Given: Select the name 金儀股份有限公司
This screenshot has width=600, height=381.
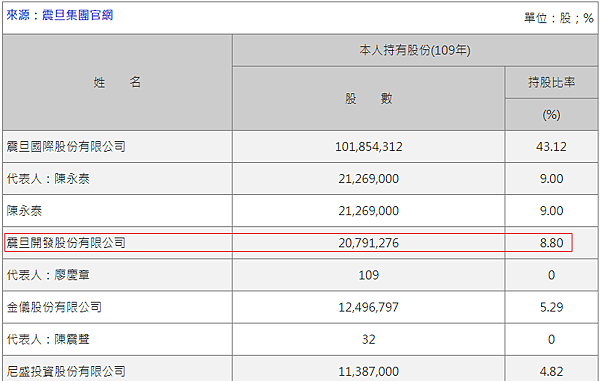Looking at the screenshot, I should click(54, 307).
